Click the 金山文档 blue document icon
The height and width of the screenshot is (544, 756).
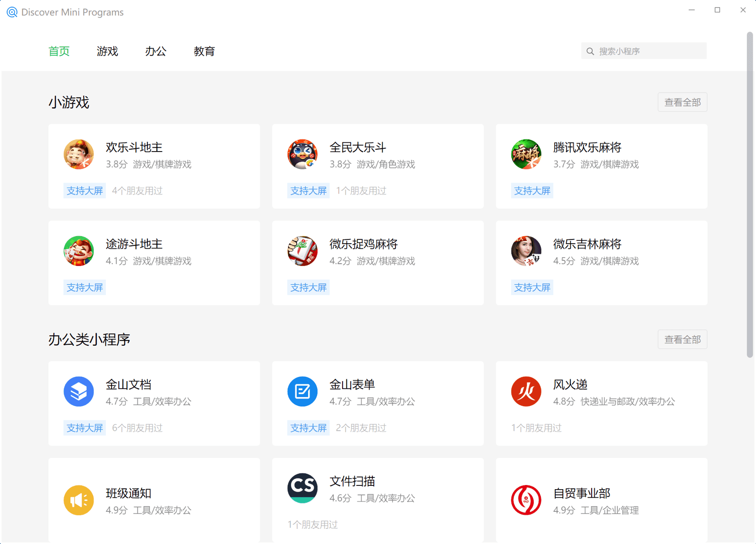[78, 391]
